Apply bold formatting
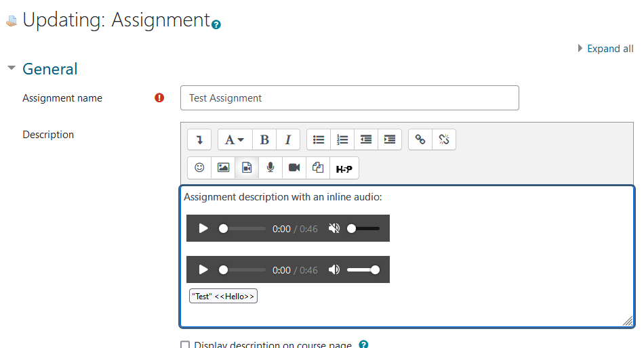 [x=264, y=139]
